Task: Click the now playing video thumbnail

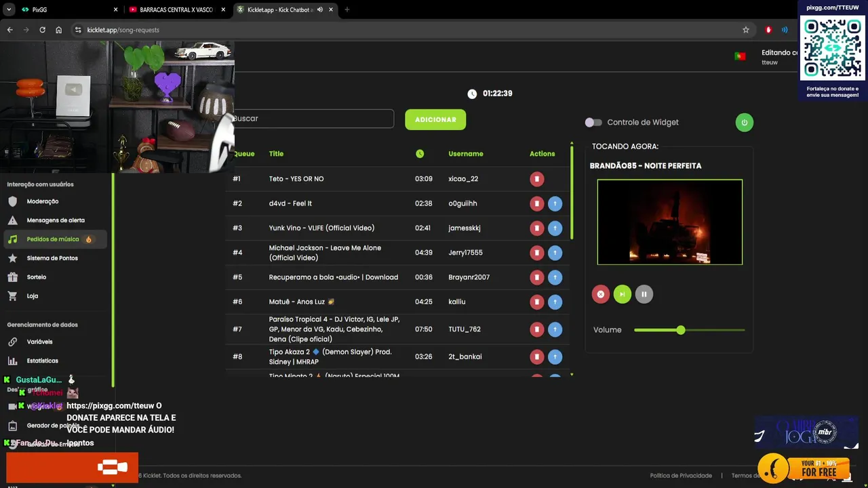Action: [670, 222]
